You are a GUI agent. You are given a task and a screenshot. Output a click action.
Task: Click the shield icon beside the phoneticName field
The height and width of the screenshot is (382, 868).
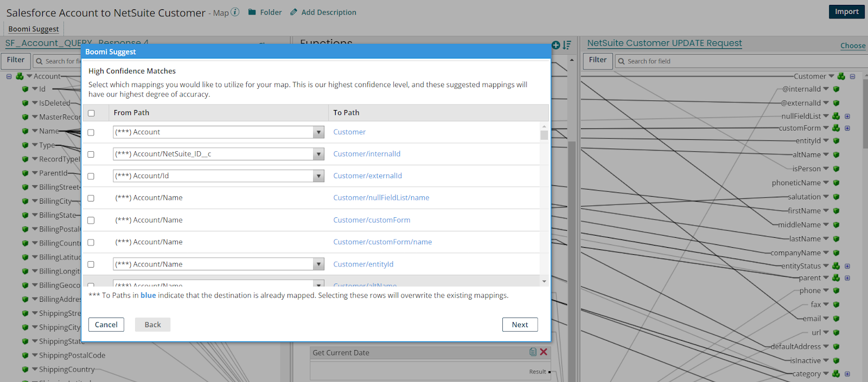[836, 183]
